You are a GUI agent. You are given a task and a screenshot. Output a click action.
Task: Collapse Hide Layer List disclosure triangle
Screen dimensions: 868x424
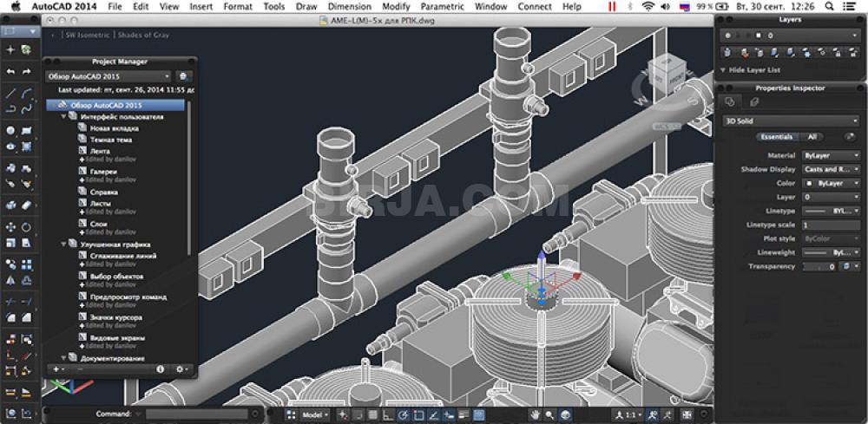click(x=723, y=70)
